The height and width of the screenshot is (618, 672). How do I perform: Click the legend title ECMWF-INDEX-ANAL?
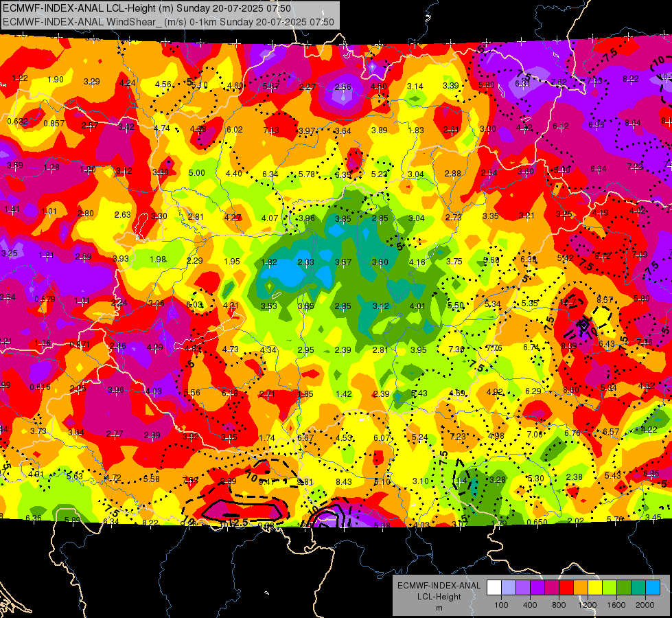(x=439, y=586)
